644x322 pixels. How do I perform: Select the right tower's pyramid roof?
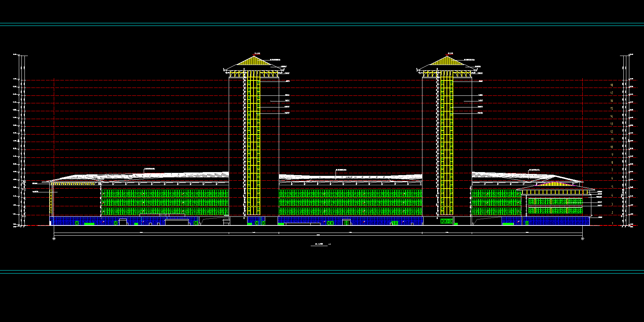pos(447,61)
